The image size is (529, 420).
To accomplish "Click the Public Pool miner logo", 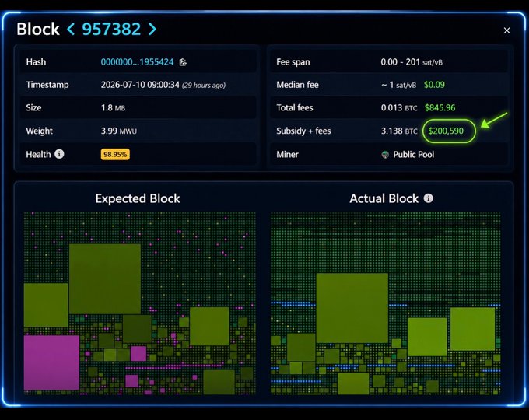I will pos(385,155).
